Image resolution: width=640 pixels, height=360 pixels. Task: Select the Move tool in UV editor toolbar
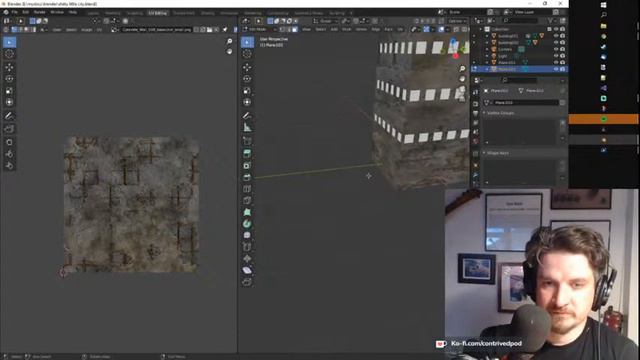[9, 67]
